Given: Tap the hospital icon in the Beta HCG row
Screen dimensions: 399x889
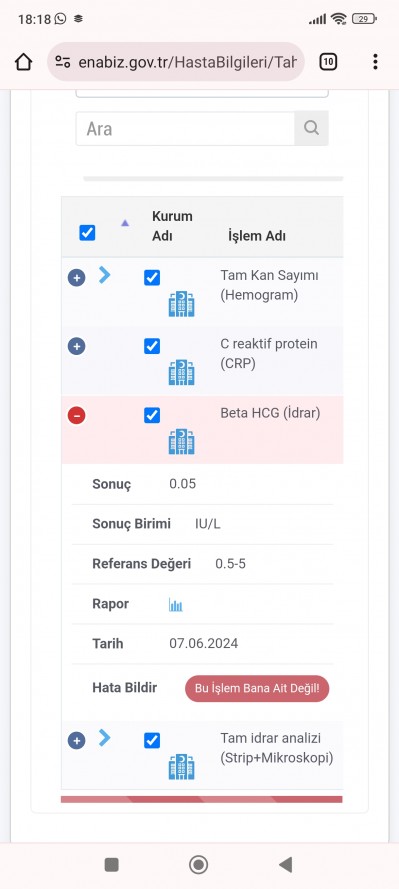Looking at the screenshot, I should (x=181, y=442).
